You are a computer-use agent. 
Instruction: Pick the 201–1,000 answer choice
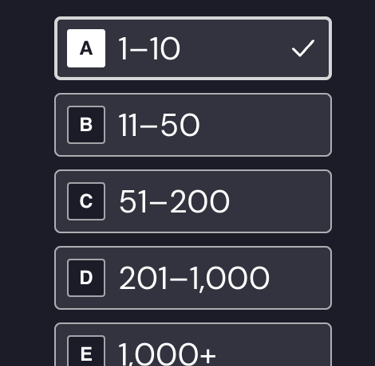point(193,278)
